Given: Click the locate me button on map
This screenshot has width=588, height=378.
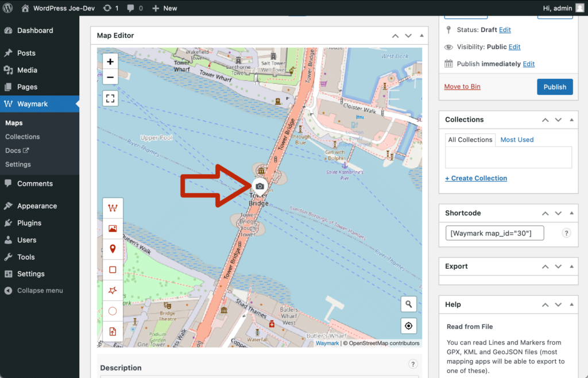Looking at the screenshot, I should (408, 326).
